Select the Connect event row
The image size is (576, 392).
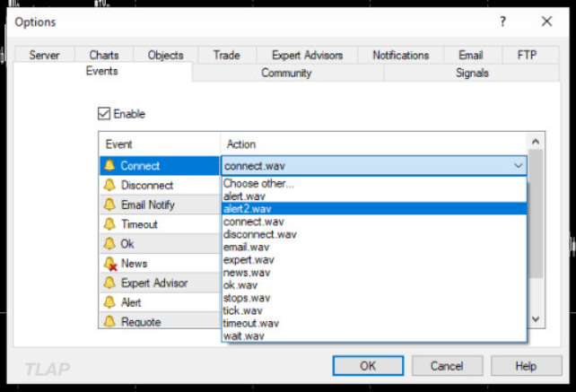(x=160, y=166)
